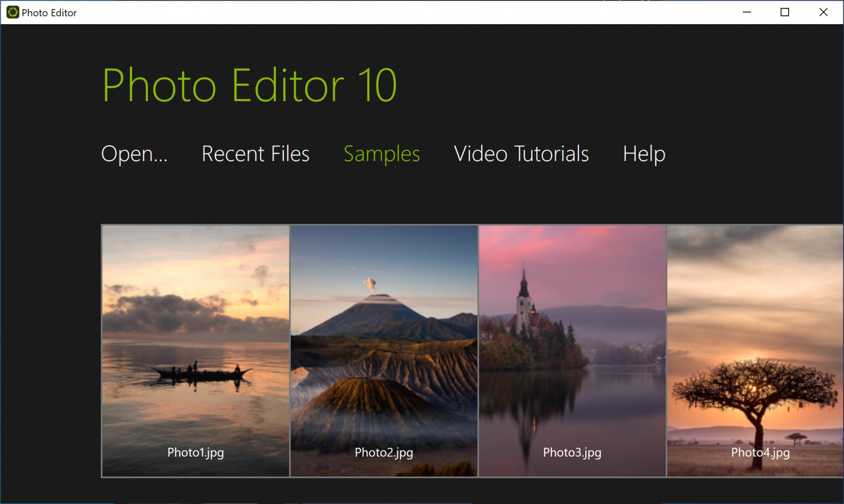This screenshot has width=844, height=504.
Task: Open Video Tutorials
Action: [520, 154]
